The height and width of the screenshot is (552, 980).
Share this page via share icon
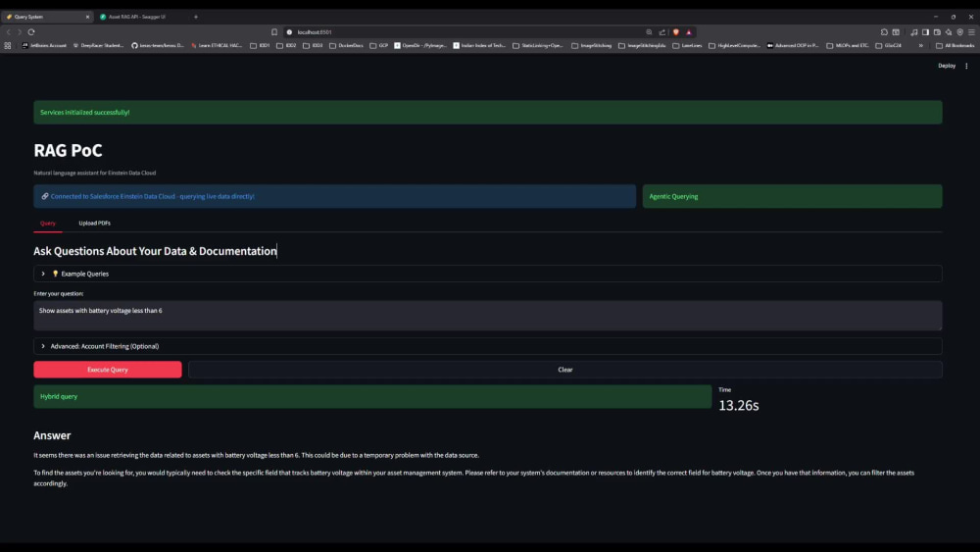tap(661, 32)
